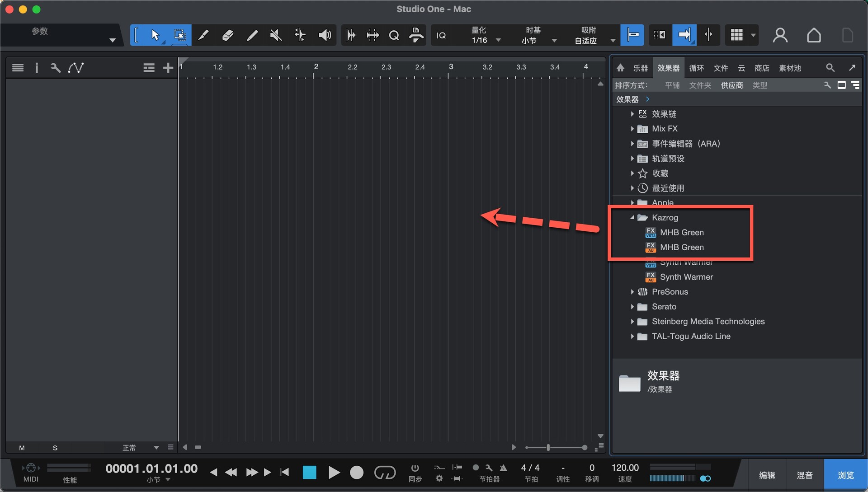
Task: Switch to the 循环 browser tab
Action: [696, 68]
